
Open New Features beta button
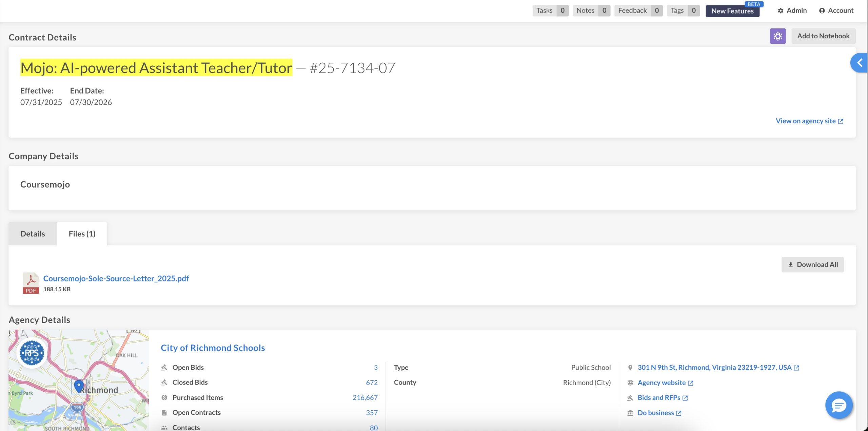732,11
